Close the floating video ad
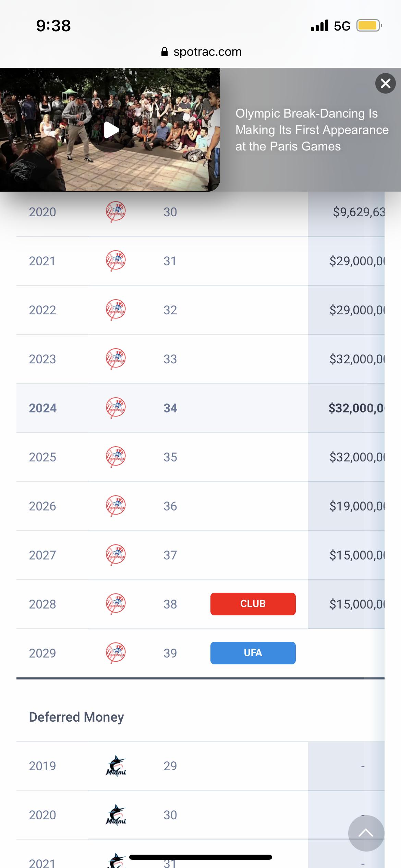Screen dimensions: 401x868 [385, 83]
